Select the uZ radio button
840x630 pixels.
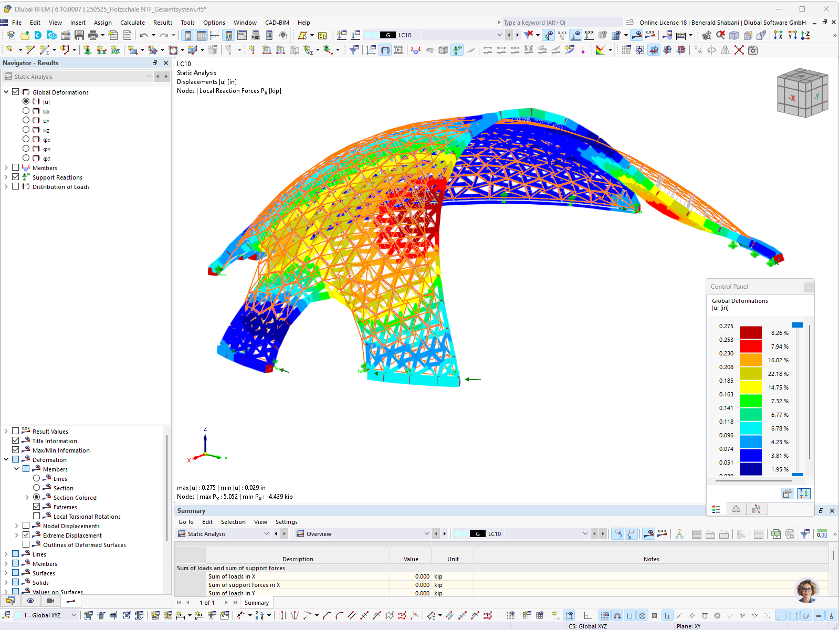point(26,129)
